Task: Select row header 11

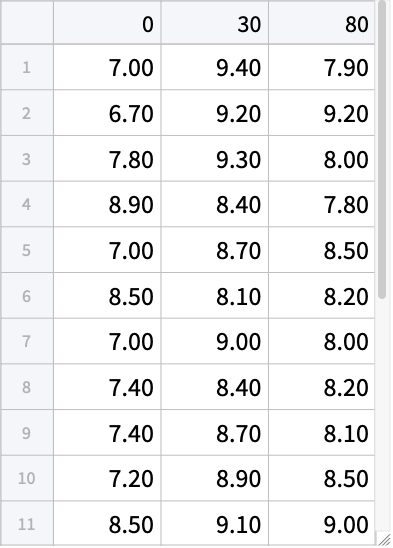Action: [27, 524]
